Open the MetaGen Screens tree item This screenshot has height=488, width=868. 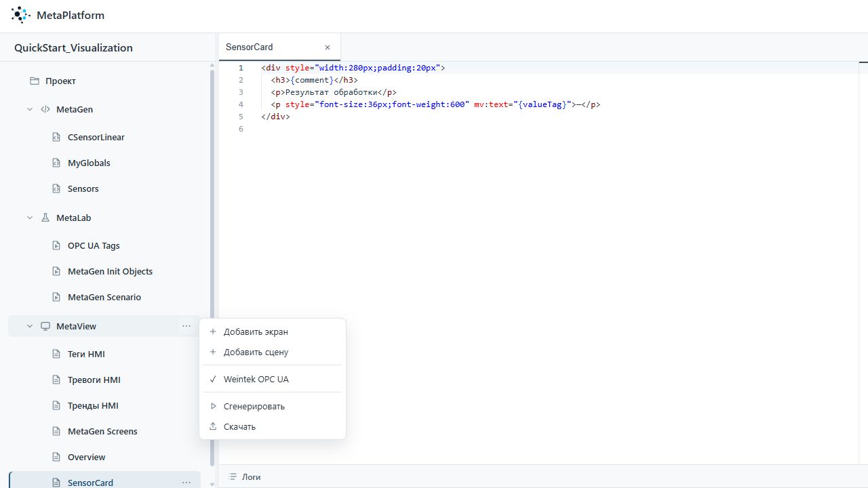pyautogui.click(x=104, y=431)
